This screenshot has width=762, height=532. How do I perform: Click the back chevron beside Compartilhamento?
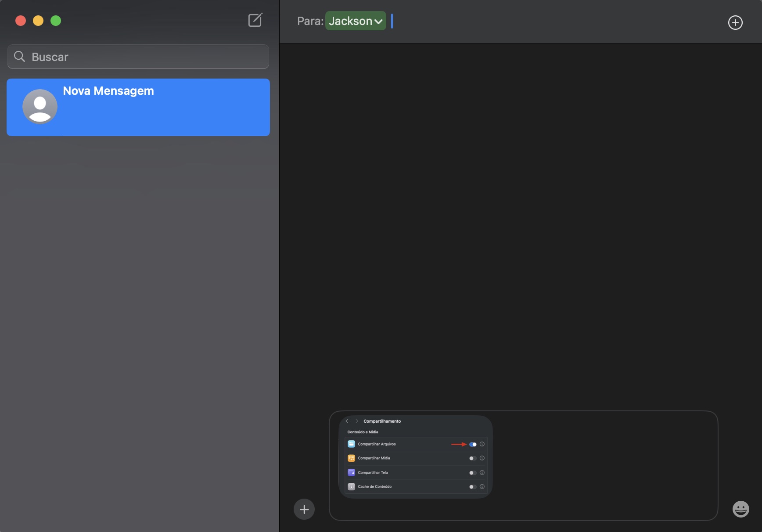pos(347,421)
